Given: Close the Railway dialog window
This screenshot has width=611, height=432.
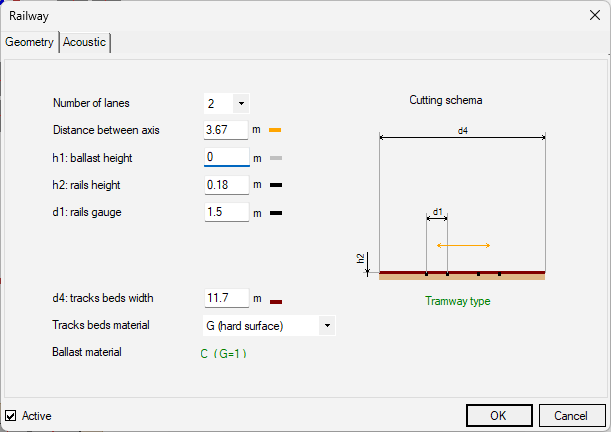Looking at the screenshot, I should [595, 16].
